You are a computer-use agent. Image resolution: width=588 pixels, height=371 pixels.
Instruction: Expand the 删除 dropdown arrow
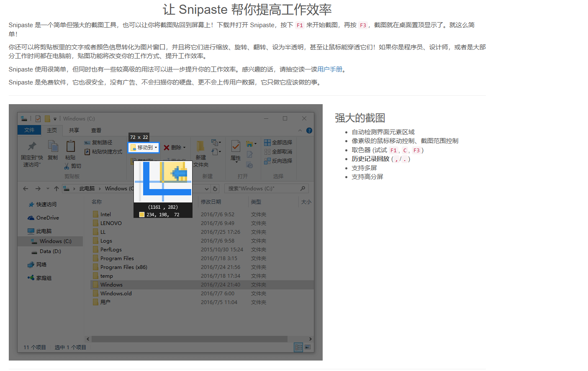pyautogui.click(x=184, y=148)
